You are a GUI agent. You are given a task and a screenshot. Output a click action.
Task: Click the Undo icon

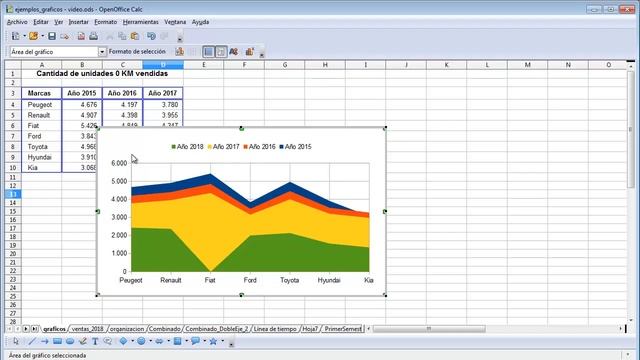coord(151,36)
